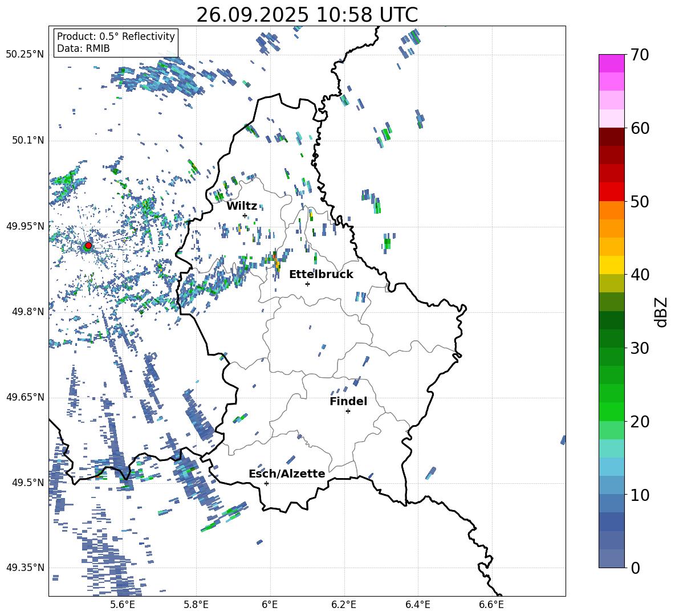Click the colorbar tick label 20

pos(640,422)
